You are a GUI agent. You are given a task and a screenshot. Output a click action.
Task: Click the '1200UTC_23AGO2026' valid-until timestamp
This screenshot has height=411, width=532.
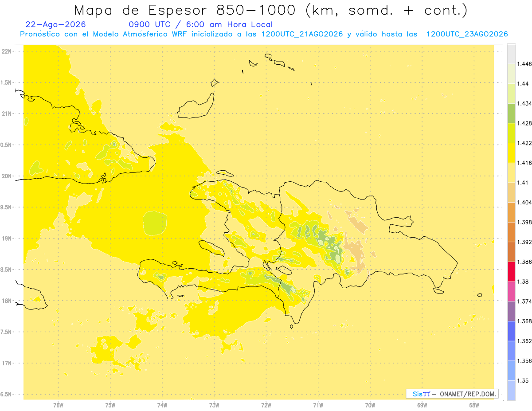(x=467, y=34)
